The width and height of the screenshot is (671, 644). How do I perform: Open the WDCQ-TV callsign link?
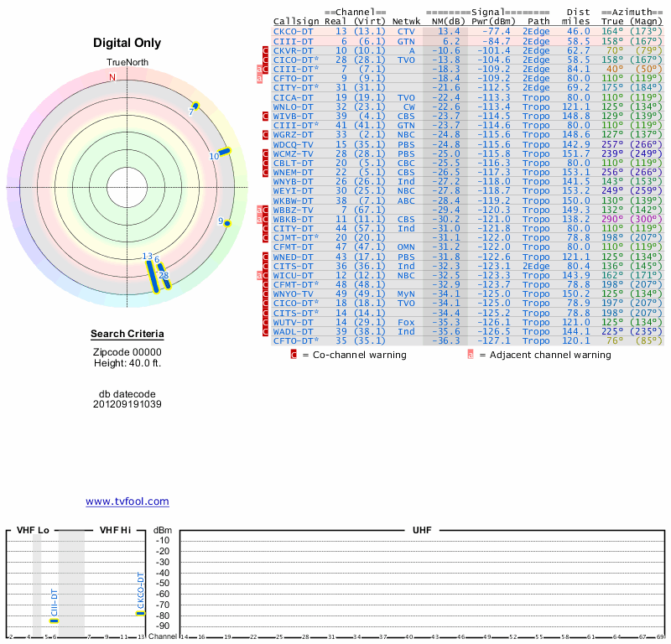point(293,143)
